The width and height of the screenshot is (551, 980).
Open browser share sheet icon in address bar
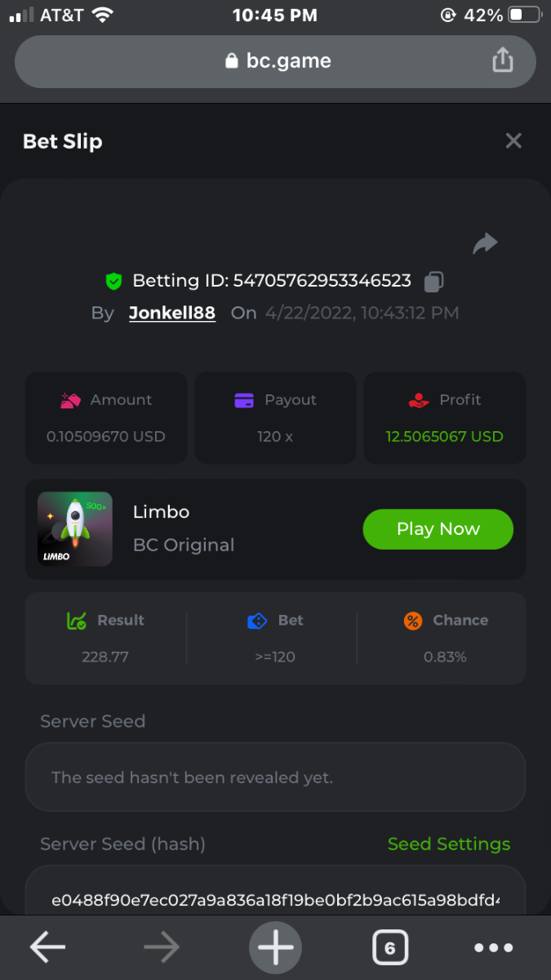point(503,60)
